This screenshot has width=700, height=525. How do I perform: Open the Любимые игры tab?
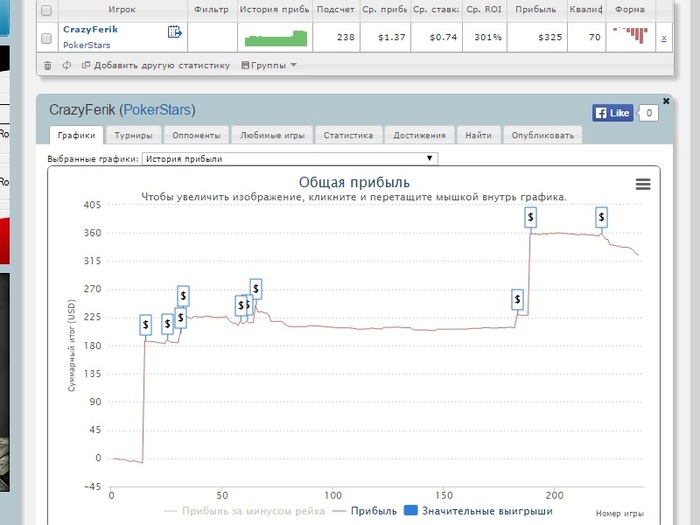click(272, 135)
